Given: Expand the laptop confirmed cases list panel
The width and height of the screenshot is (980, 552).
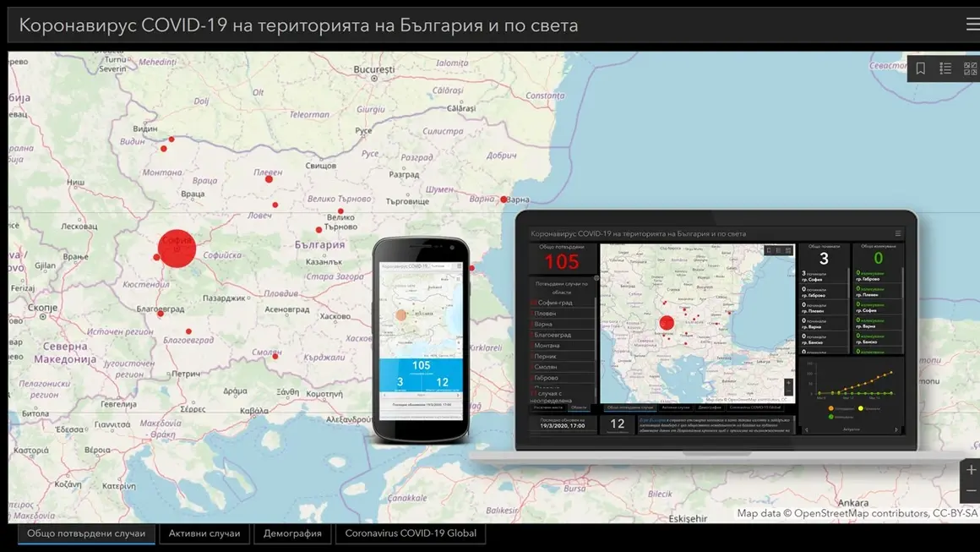Looking at the screenshot, I should [596, 277].
